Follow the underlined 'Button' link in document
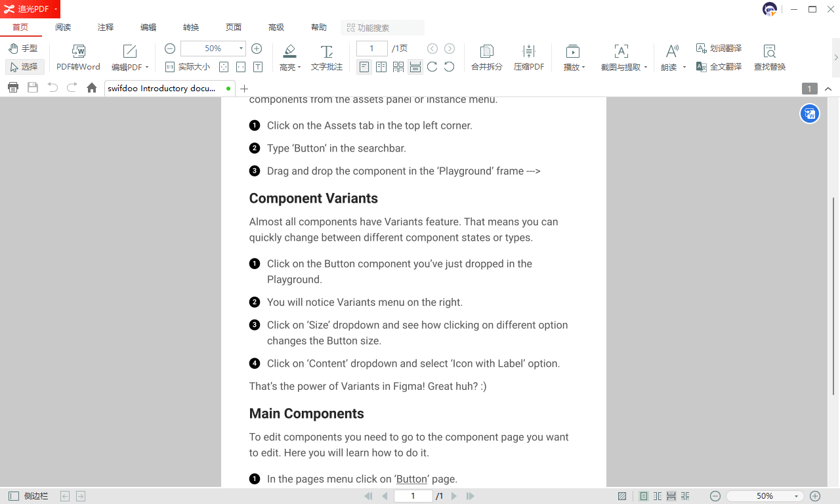This screenshot has width=840, height=504. (x=412, y=479)
